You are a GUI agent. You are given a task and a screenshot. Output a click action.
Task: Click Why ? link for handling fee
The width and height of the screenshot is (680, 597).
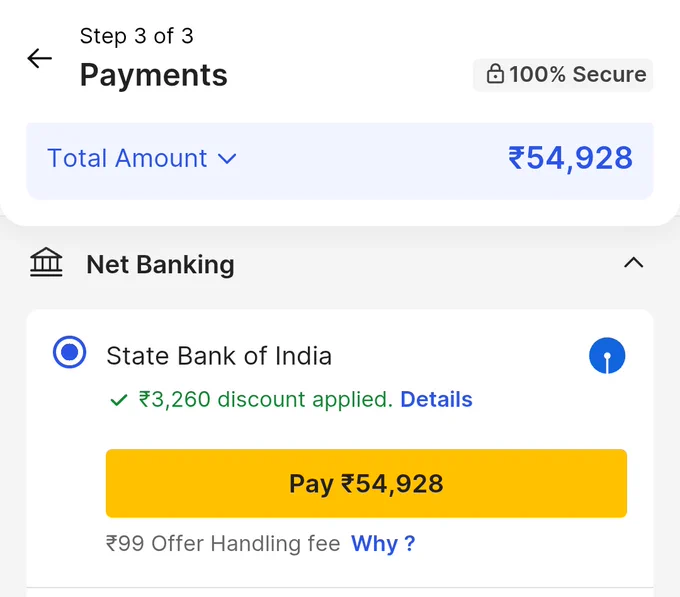coord(383,544)
